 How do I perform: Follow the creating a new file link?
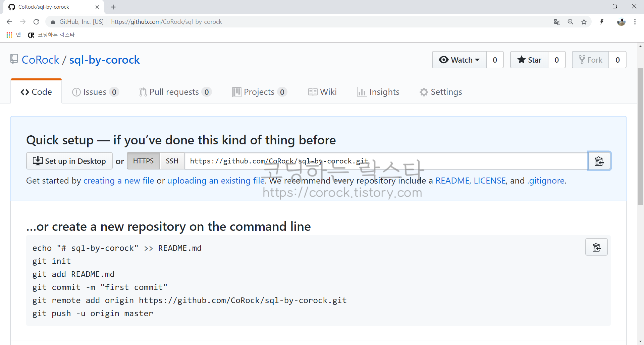119,181
